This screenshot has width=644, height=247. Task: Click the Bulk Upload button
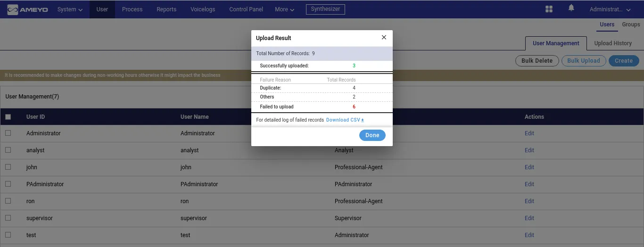584,61
